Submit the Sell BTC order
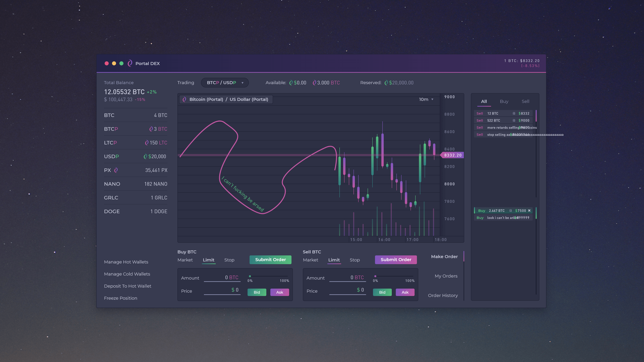The width and height of the screenshot is (644, 362). tap(396, 260)
